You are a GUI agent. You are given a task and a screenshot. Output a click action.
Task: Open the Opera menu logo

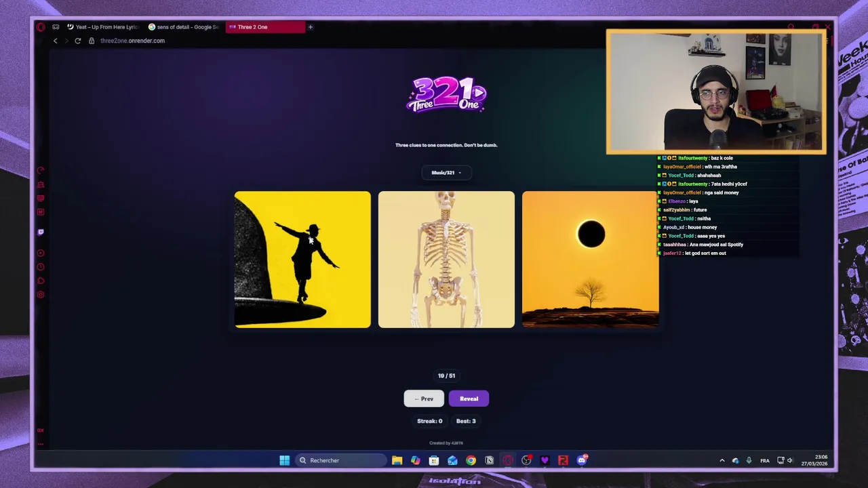[41, 27]
